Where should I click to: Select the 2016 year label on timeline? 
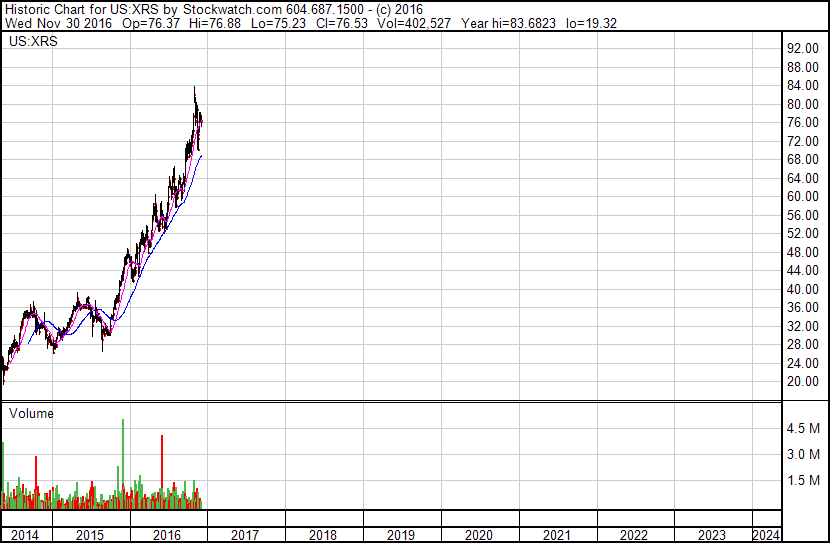[167, 535]
